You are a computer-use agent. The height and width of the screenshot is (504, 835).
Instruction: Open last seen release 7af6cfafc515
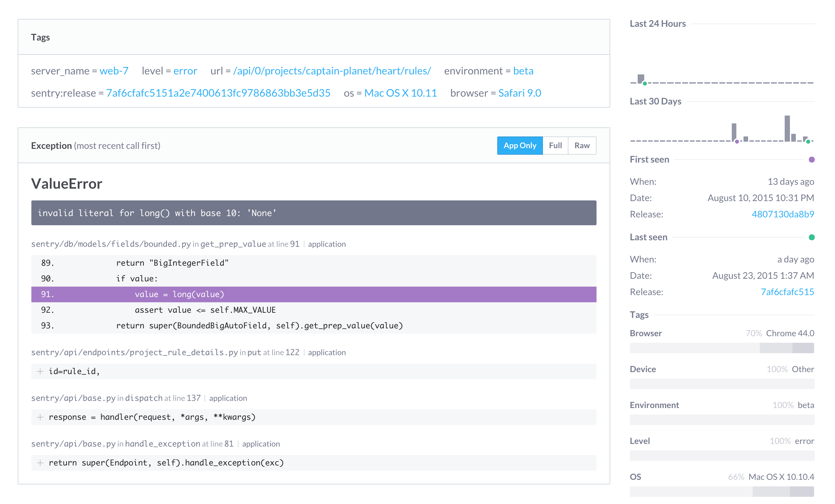point(787,292)
